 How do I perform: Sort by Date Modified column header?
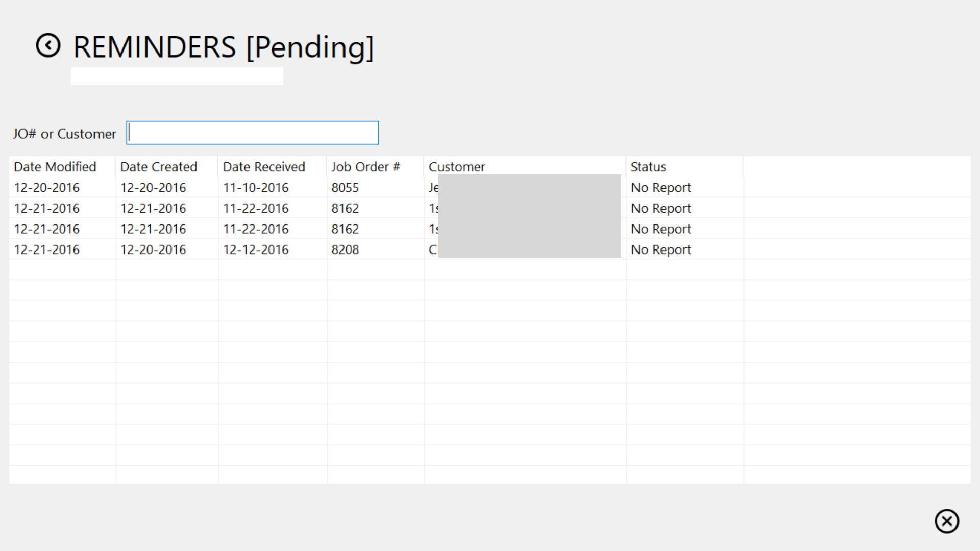point(55,167)
